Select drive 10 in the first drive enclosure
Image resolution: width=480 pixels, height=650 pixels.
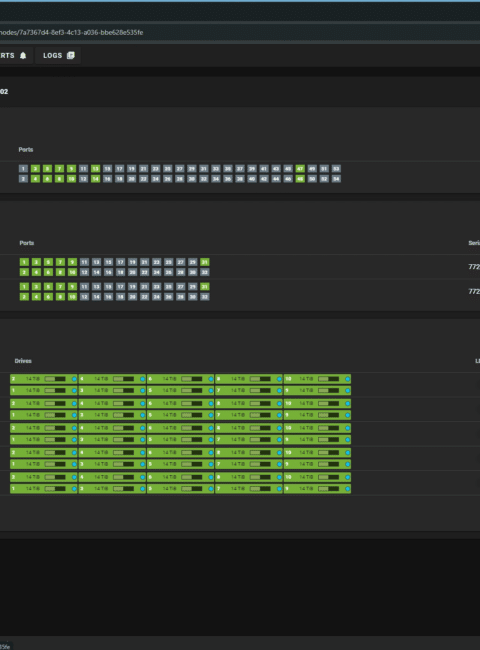(318, 379)
